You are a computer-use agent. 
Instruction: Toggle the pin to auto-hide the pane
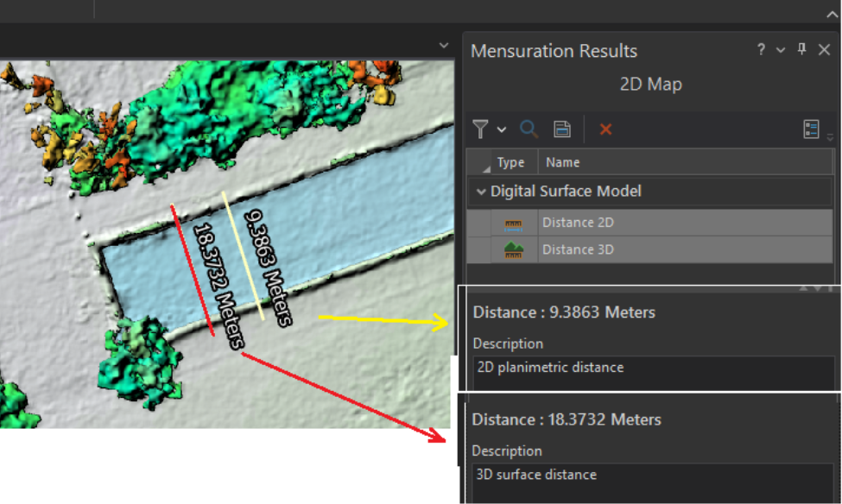click(x=802, y=50)
